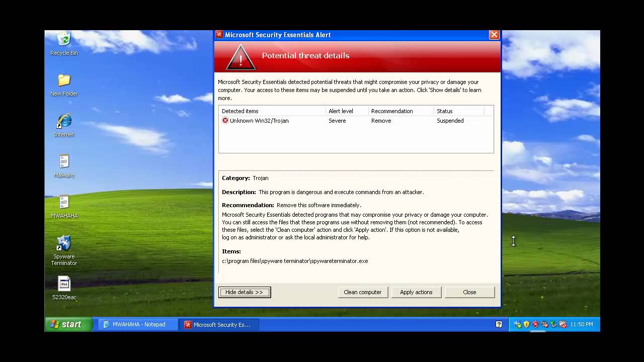Click the Potential threat details heading
The height and width of the screenshot is (362, 644).
305,56
